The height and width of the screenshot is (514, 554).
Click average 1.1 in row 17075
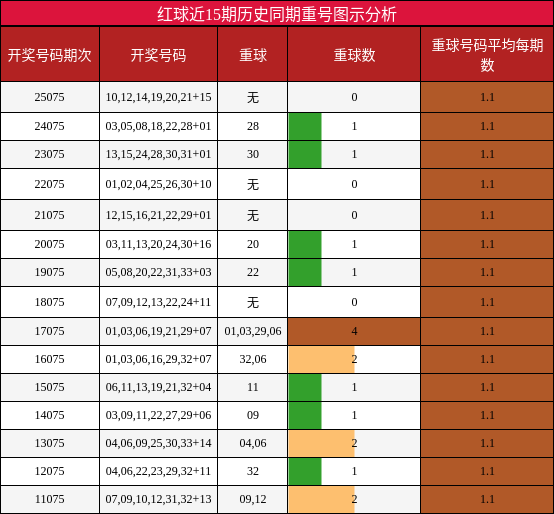[487, 331]
